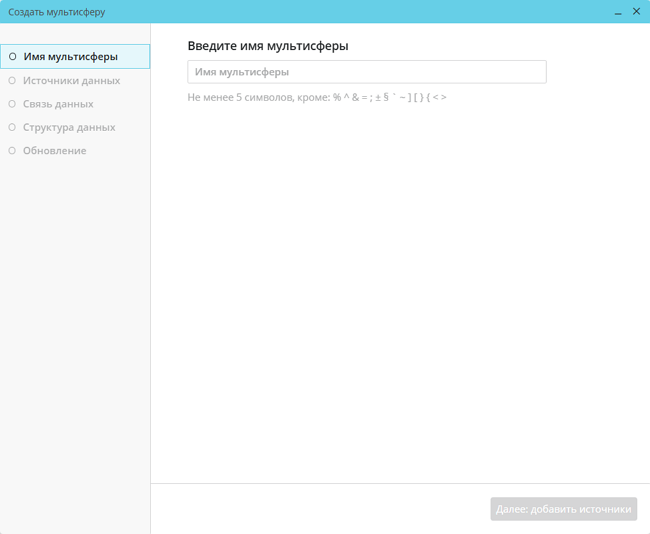Click the Создать мультисферу title bar text

57,12
